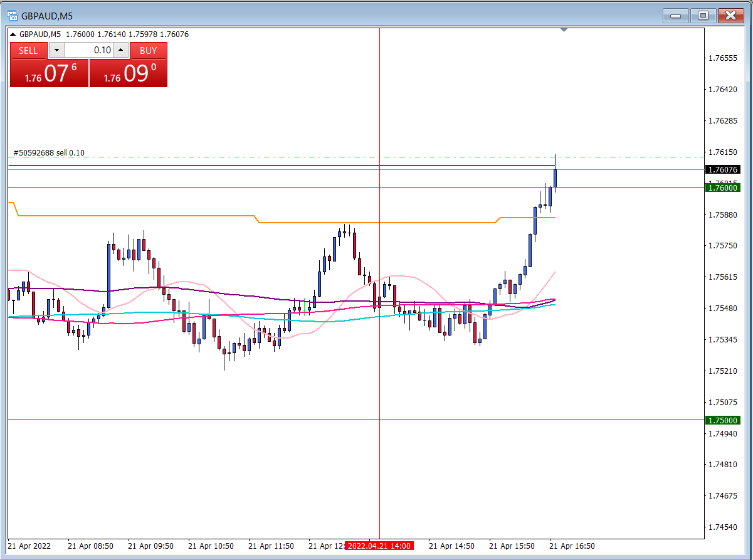
Task: Click the black 1.76076 current price label
Action: pyautogui.click(x=723, y=169)
